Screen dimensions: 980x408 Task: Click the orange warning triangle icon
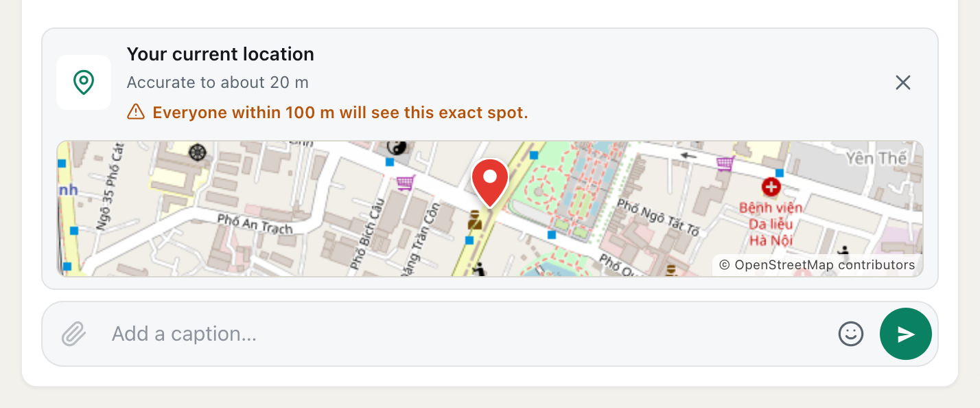tap(136, 112)
